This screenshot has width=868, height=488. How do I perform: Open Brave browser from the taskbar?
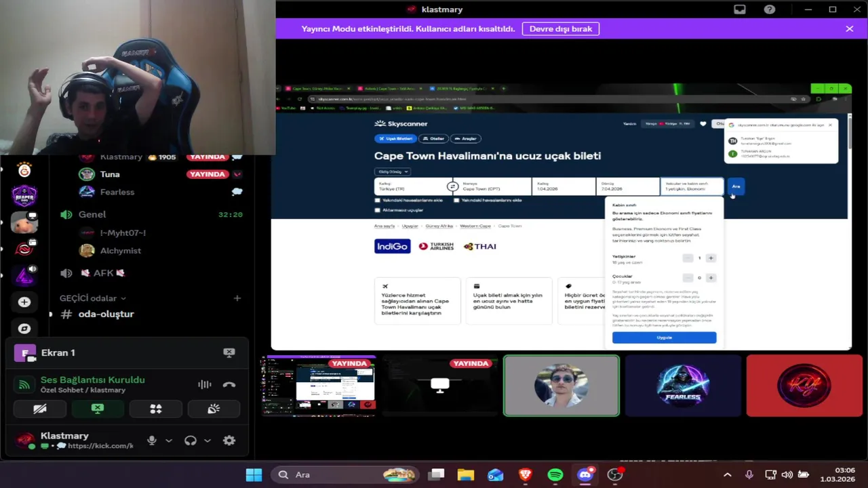pos(526,474)
